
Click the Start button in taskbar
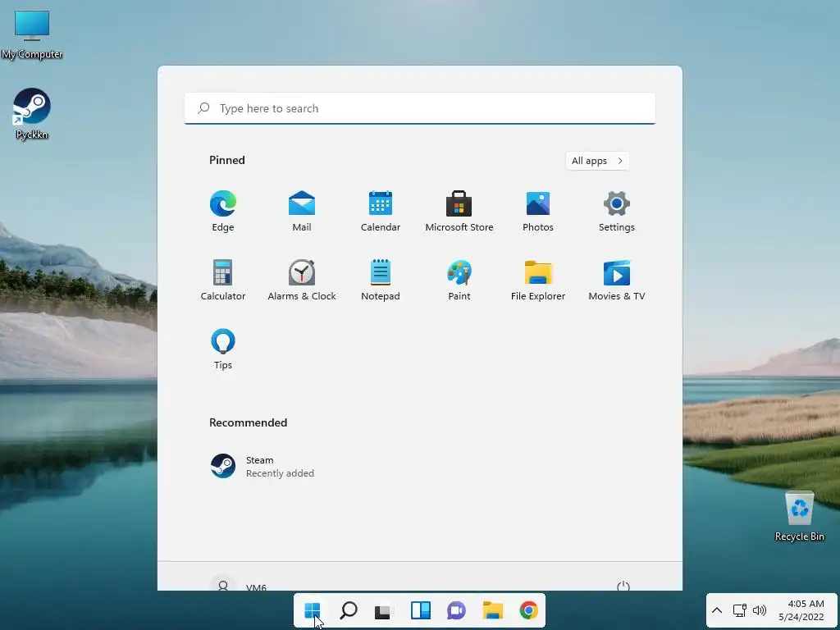tap(313, 610)
